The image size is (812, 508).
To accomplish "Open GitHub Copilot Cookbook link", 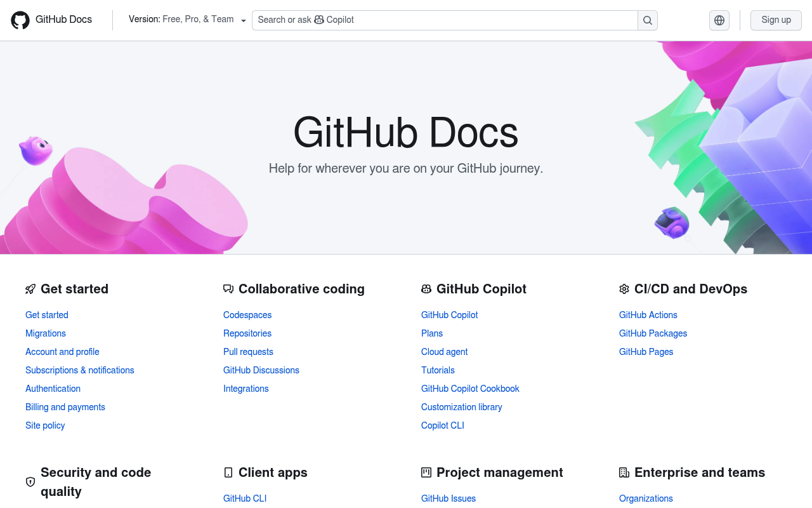I will [470, 389].
